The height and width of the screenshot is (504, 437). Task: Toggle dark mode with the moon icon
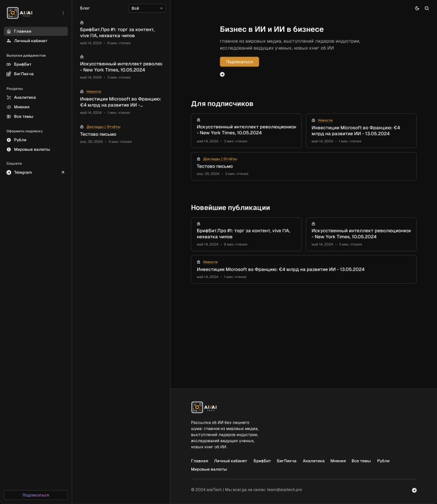pyautogui.click(x=417, y=8)
